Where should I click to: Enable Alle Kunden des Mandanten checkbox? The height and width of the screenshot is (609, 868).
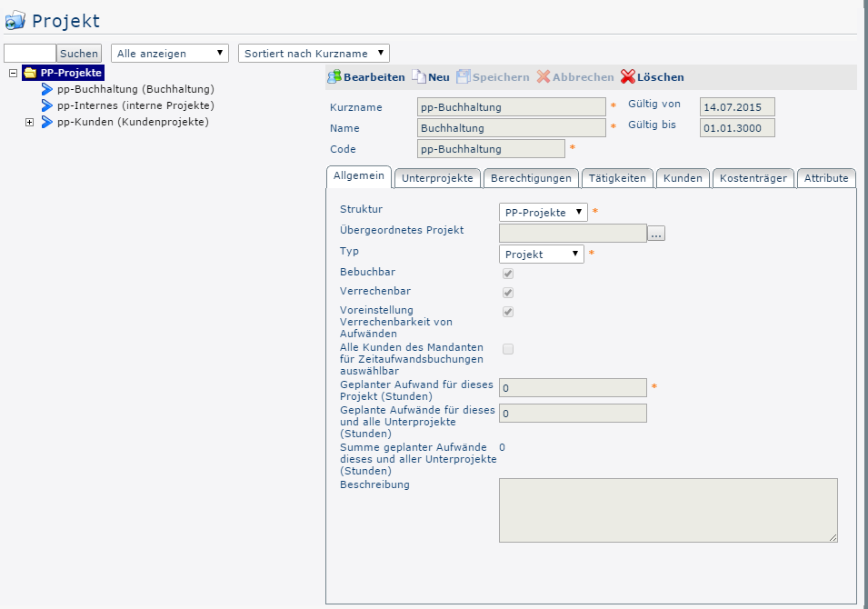click(x=508, y=348)
